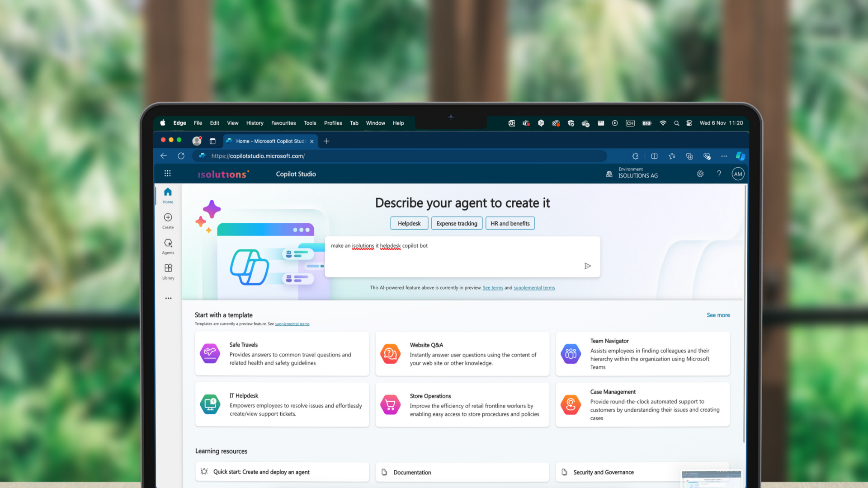Screen dimensions: 868x488
Task: Open macOS Control Centre in menu bar
Action: click(689, 123)
